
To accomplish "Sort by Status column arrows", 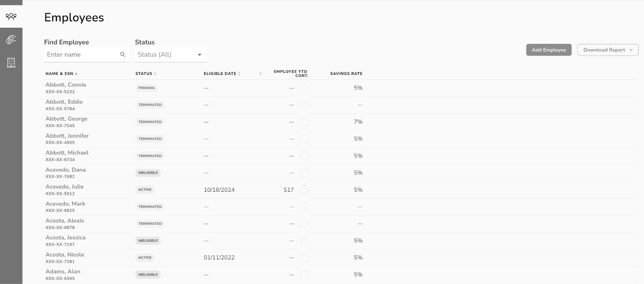I will click(155, 74).
